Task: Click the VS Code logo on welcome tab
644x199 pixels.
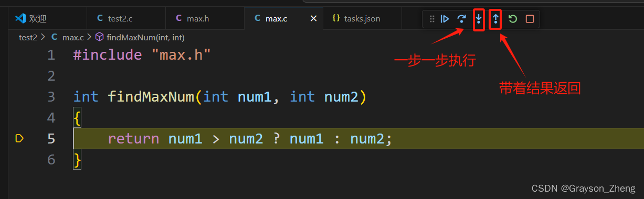Action: click(20, 18)
